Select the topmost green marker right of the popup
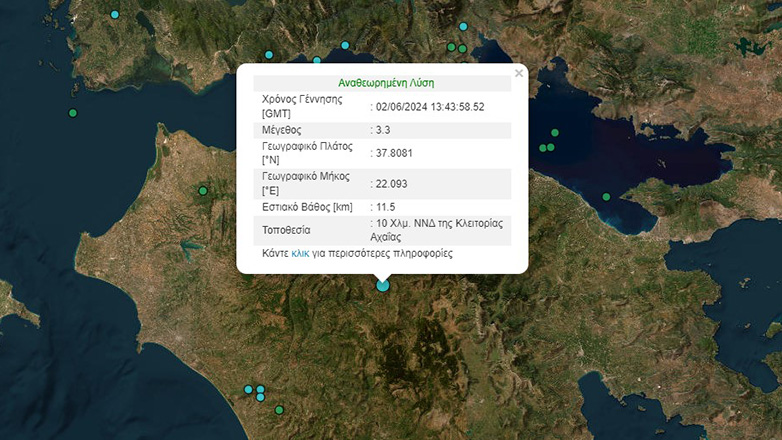Screen dimensions: 782x440 pyautogui.click(x=555, y=133)
